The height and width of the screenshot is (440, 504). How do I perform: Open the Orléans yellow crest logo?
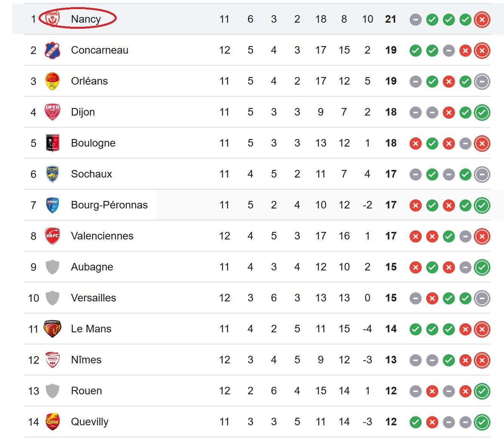[x=52, y=81]
